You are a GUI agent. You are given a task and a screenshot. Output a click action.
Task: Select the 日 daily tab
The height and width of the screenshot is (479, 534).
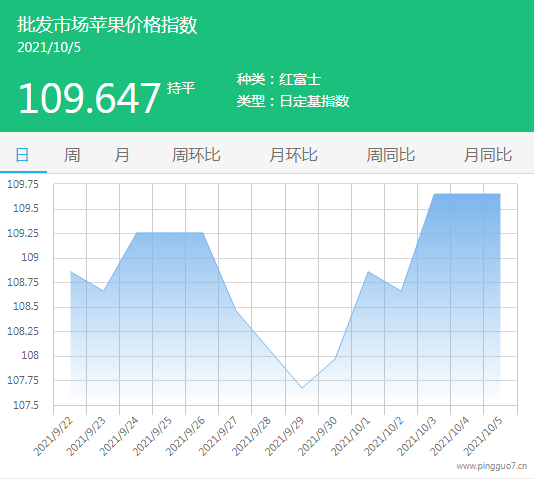tap(22, 155)
